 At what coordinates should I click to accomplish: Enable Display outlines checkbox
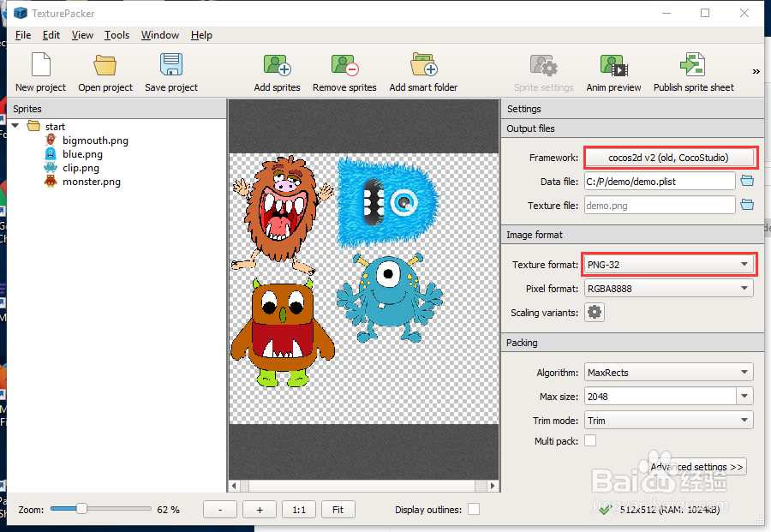click(474, 510)
